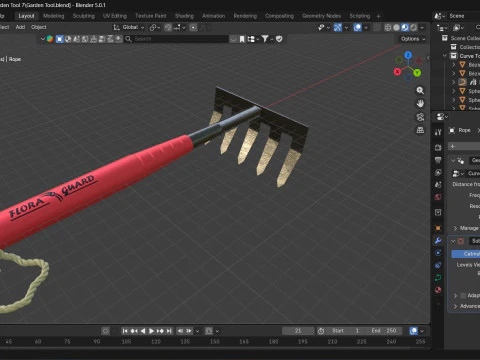Open the Scene properties tab

coord(438,185)
